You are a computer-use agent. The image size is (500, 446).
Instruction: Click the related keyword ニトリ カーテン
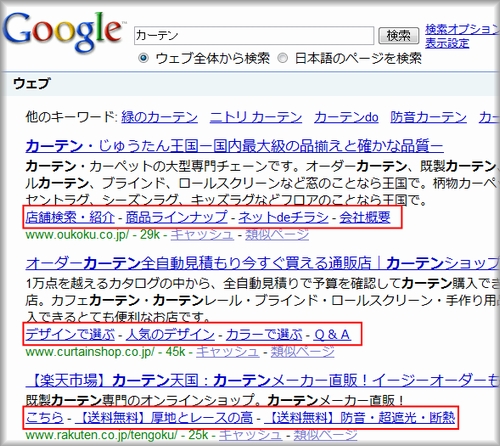256,117
